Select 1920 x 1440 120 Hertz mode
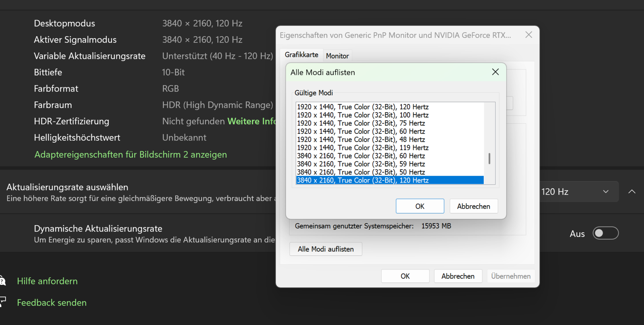Screen dimensions: 644x325 (x=390, y=107)
